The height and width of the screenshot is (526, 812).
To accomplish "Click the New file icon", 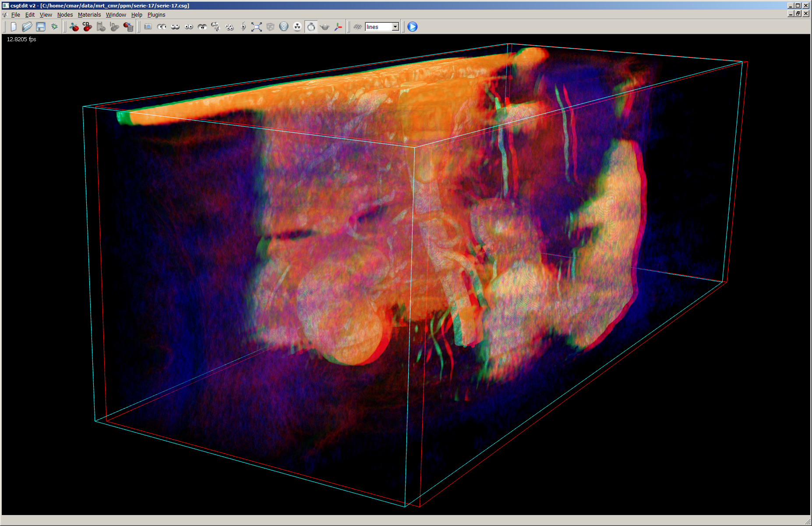I will pos(14,27).
